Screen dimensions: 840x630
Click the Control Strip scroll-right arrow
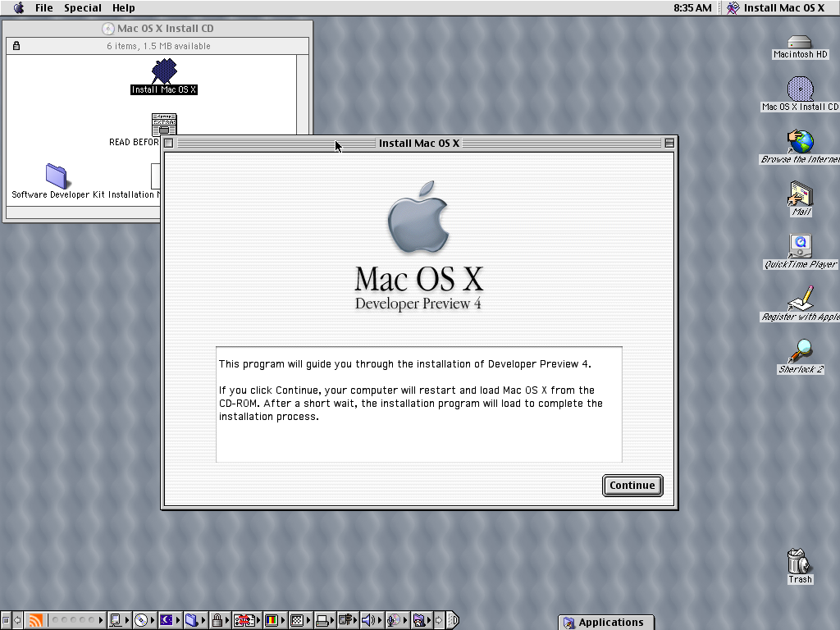tap(440, 620)
